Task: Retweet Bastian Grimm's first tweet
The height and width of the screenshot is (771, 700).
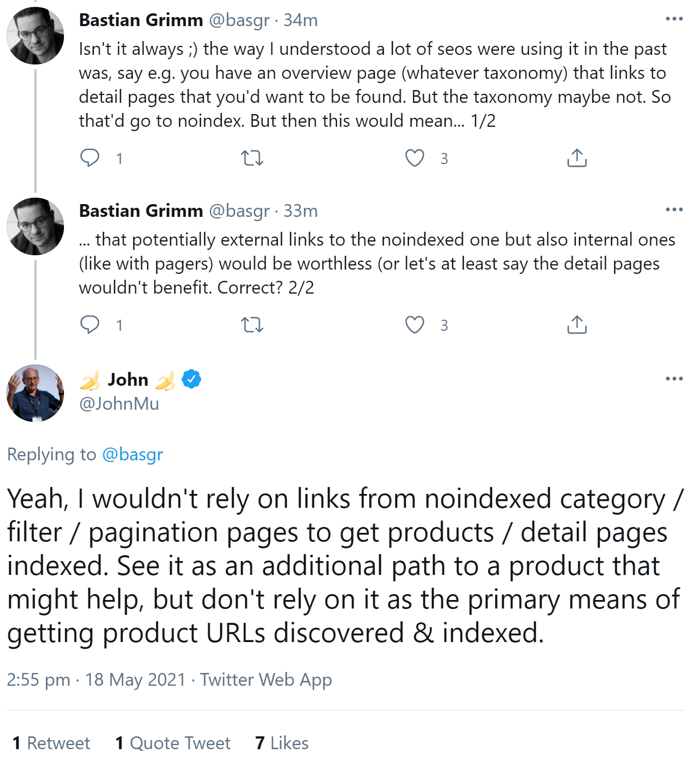Action: tap(252, 158)
